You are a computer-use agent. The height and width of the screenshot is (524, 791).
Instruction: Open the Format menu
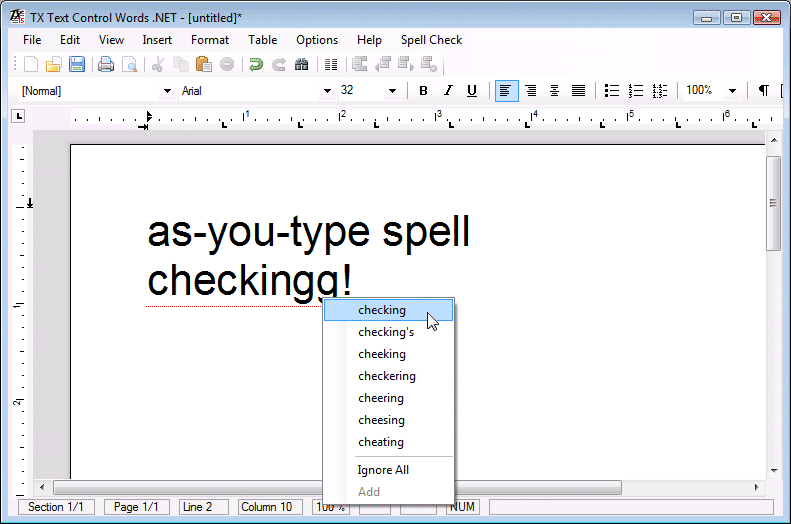210,40
